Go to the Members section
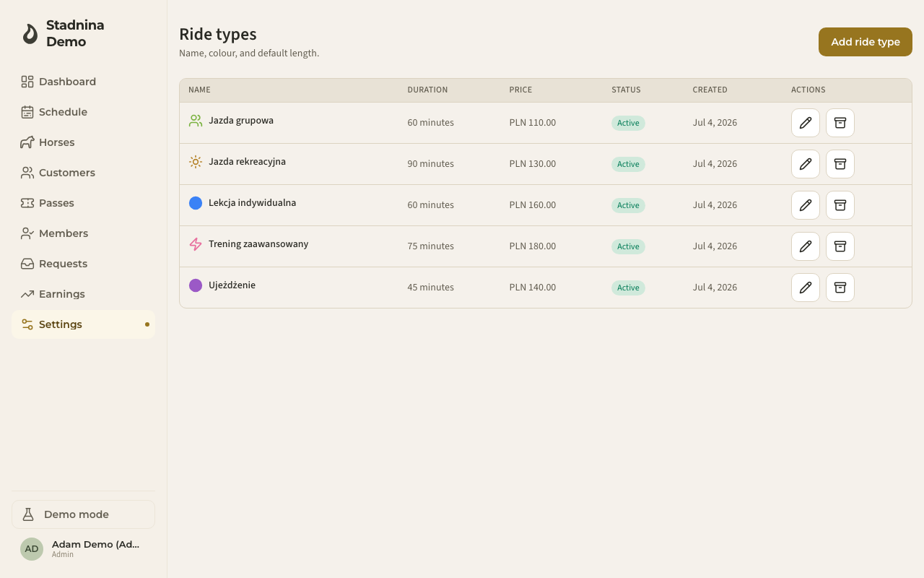This screenshot has height=578, width=924. click(83, 233)
